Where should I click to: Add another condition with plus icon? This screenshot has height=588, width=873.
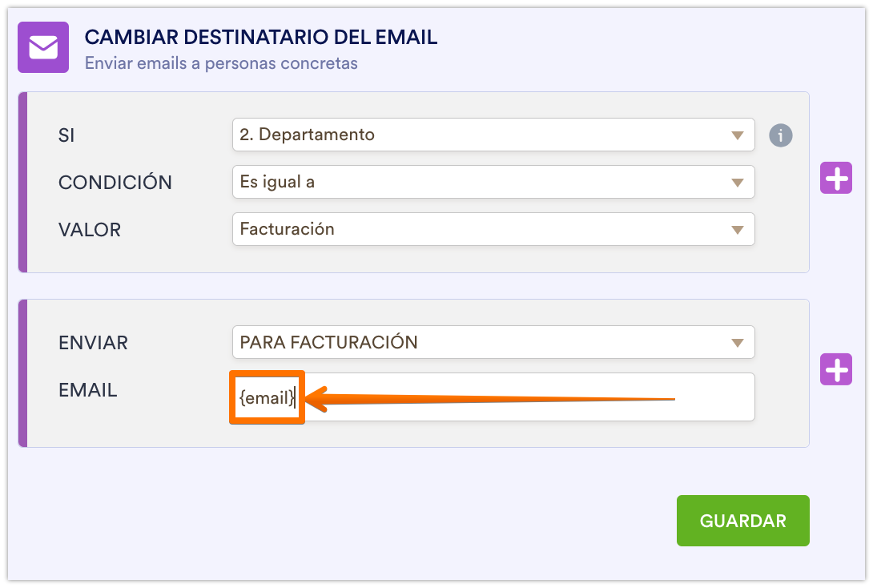coord(836,178)
